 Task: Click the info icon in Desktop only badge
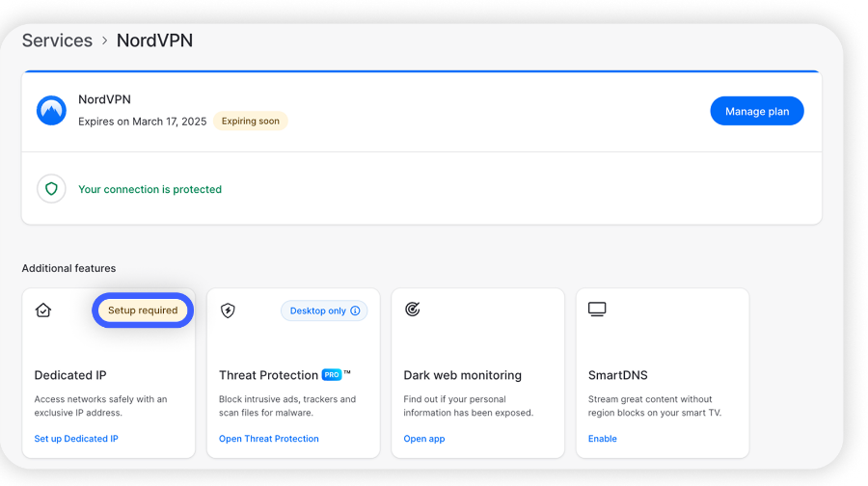[355, 310]
